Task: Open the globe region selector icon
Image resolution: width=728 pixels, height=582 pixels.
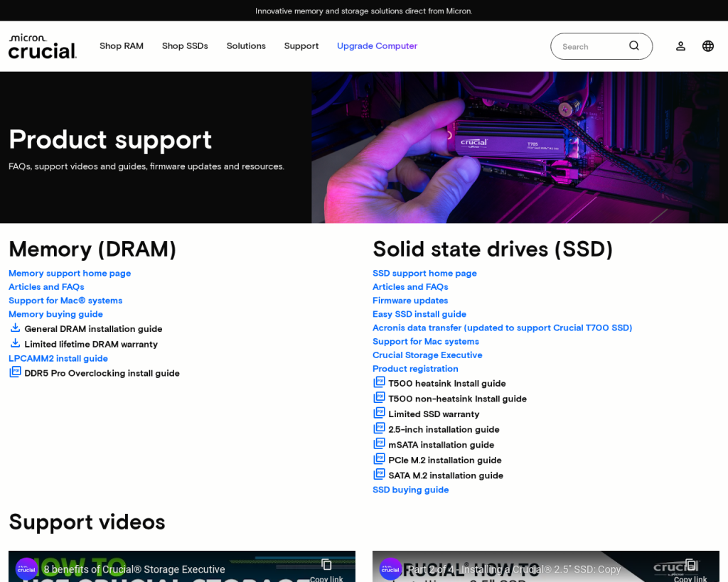Action: 708,46
